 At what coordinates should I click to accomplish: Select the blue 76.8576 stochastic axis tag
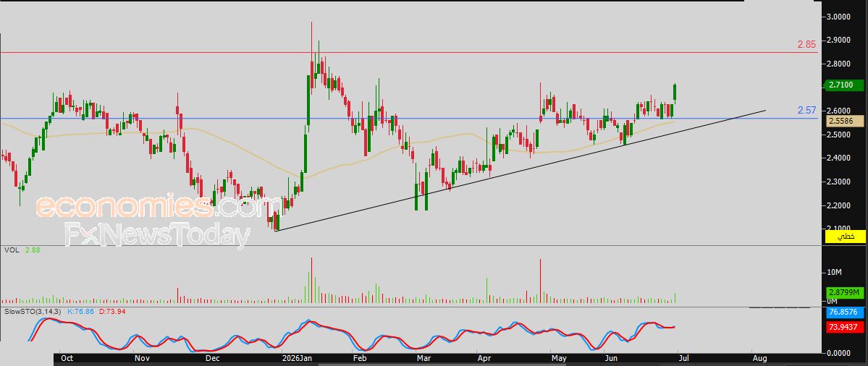(x=845, y=313)
